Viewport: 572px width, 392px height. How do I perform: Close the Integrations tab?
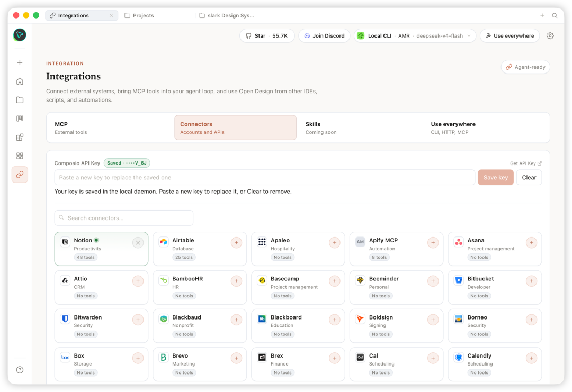pyautogui.click(x=111, y=16)
